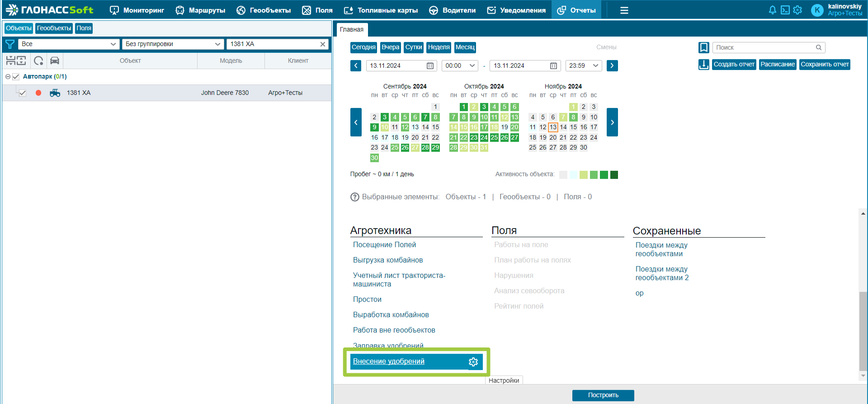The height and width of the screenshot is (404, 868).
Task: Click the tractor icon for 1381 XA
Action: click(55, 93)
